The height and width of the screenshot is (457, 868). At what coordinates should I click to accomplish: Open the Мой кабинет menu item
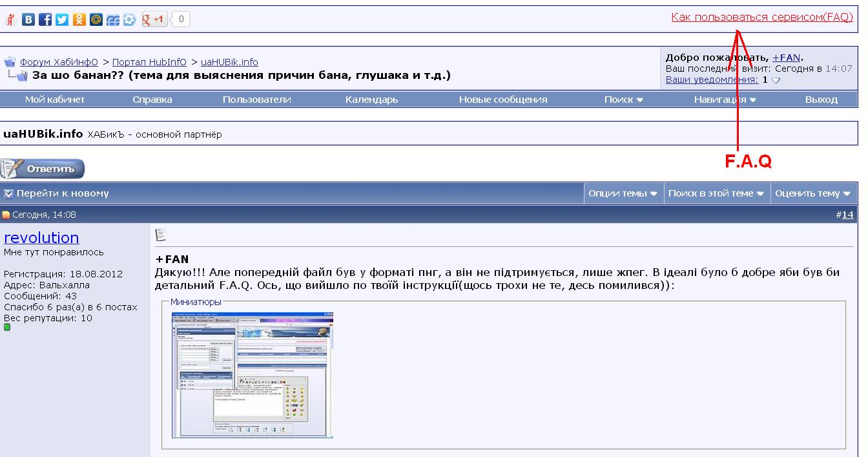pos(55,100)
